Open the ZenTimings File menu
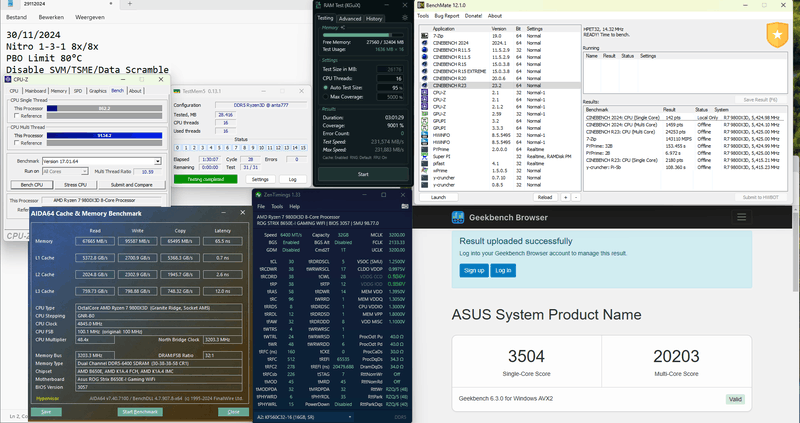Viewport: 800px width, 423px height. click(261, 207)
